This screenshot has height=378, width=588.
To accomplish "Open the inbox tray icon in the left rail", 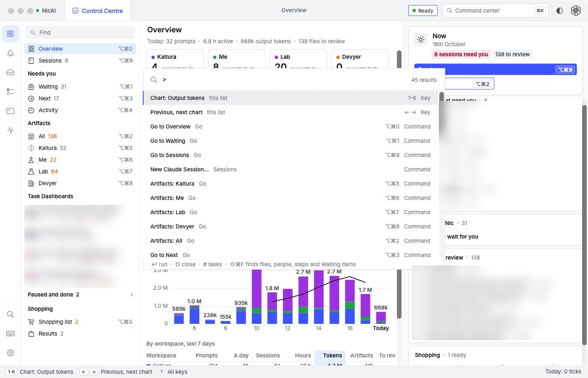I will click(10, 72).
